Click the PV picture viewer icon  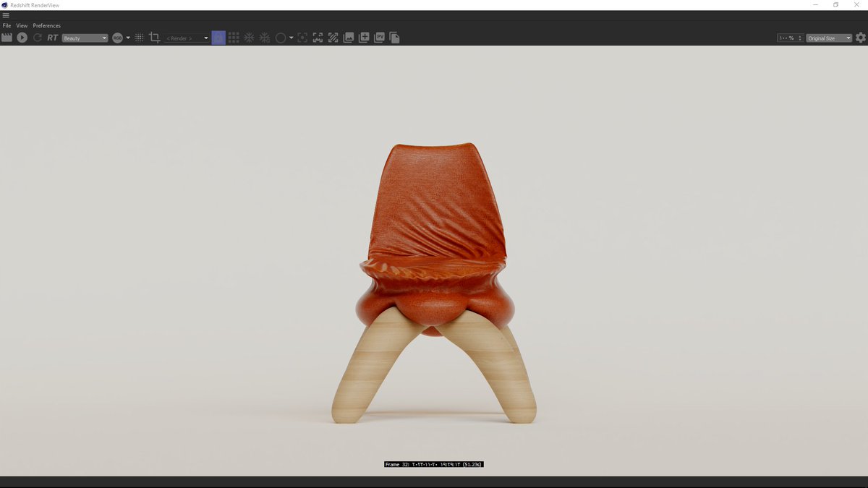pyautogui.click(x=379, y=38)
